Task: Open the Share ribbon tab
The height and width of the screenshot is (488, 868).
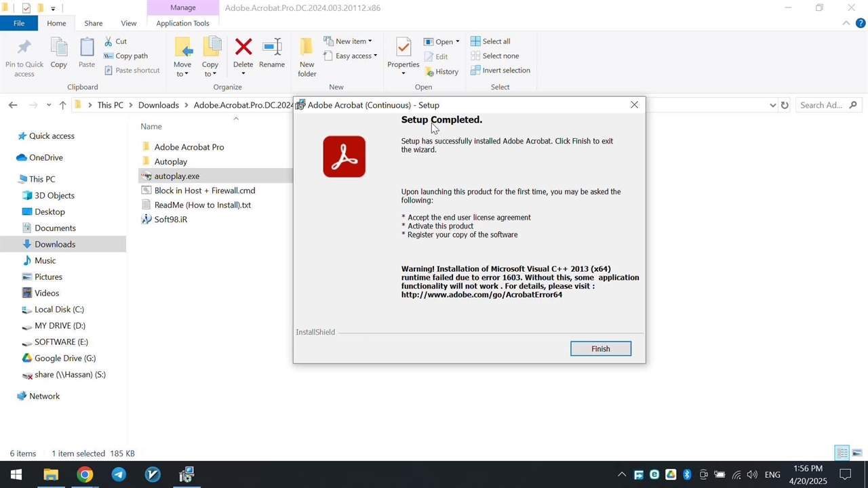Action: click(x=94, y=23)
